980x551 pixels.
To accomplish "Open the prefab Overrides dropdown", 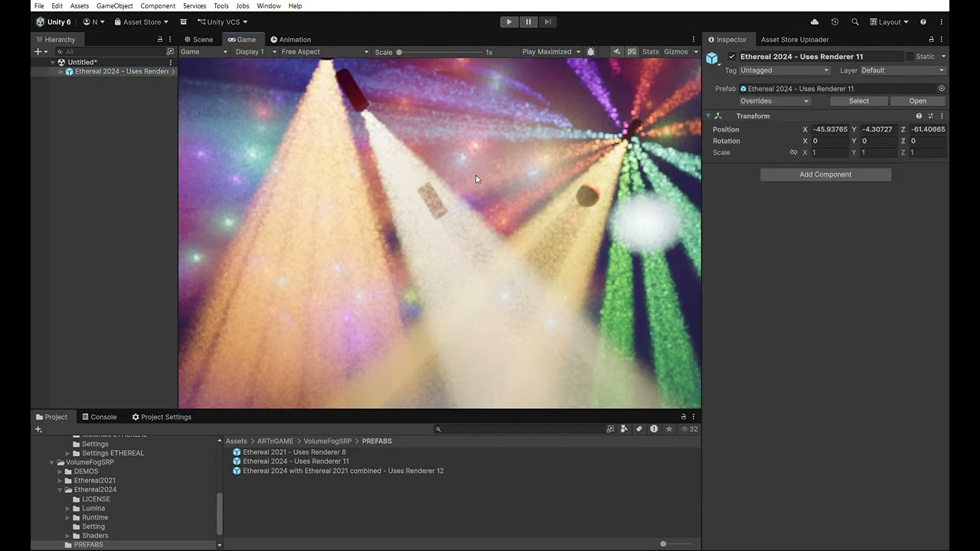I will pos(775,101).
